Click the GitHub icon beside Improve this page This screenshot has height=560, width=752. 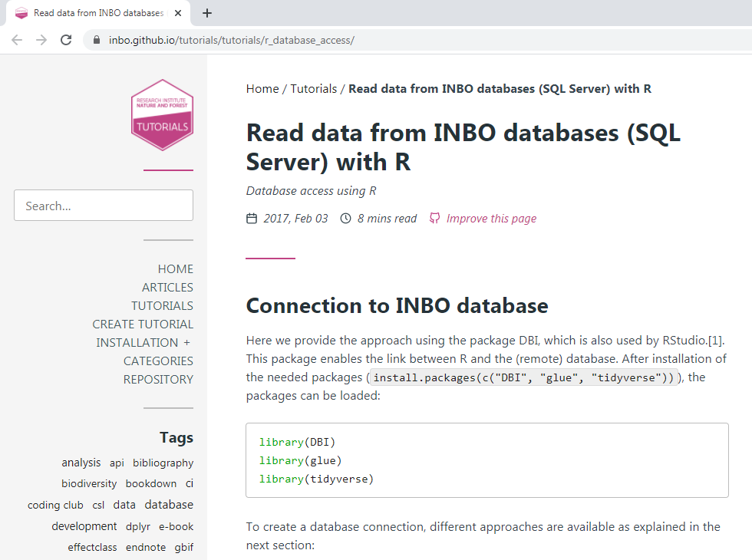click(434, 219)
